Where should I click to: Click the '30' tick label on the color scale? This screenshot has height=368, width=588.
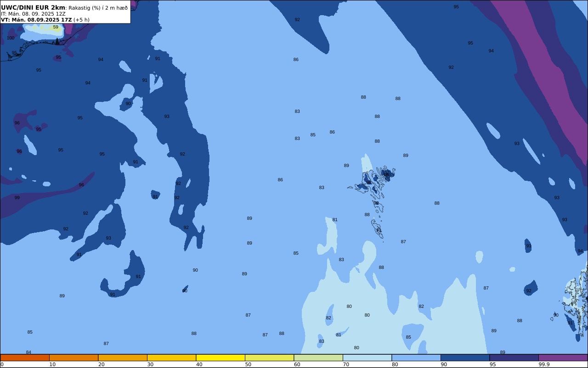tap(150, 364)
